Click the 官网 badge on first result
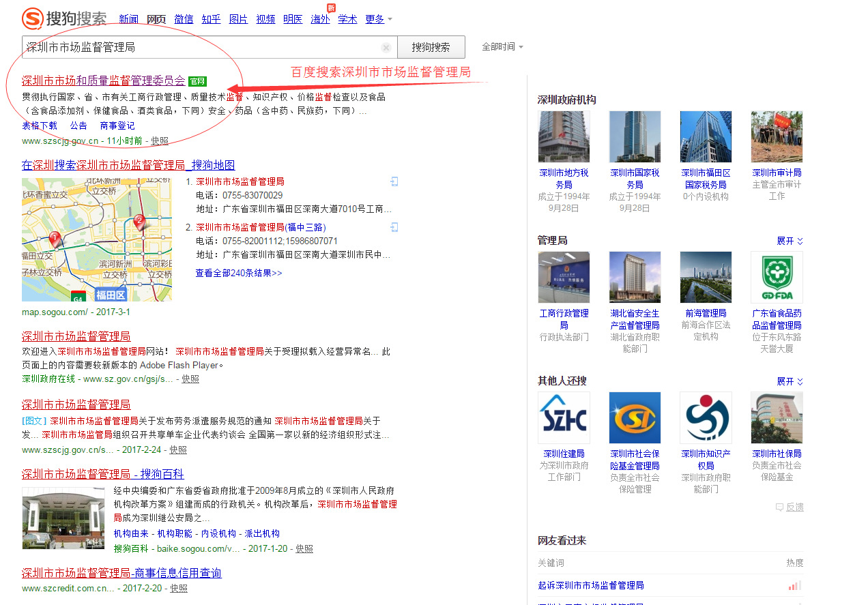This screenshot has width=868, height=605. (x=197, y=81)
